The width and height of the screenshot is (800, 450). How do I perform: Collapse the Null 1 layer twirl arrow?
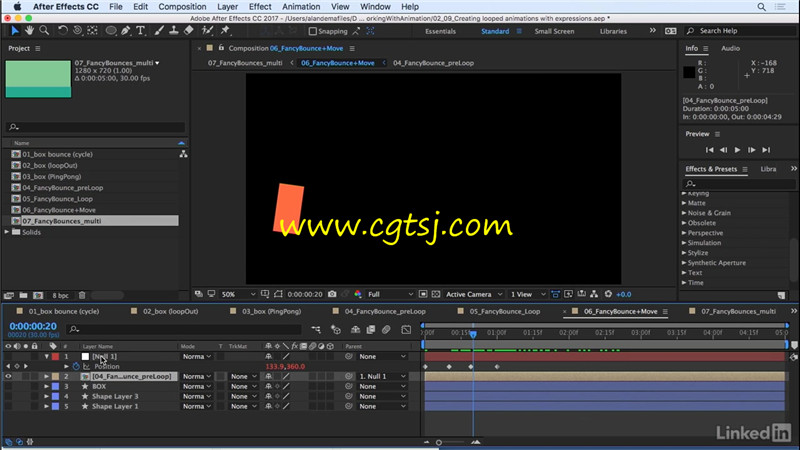coord(46,357)
